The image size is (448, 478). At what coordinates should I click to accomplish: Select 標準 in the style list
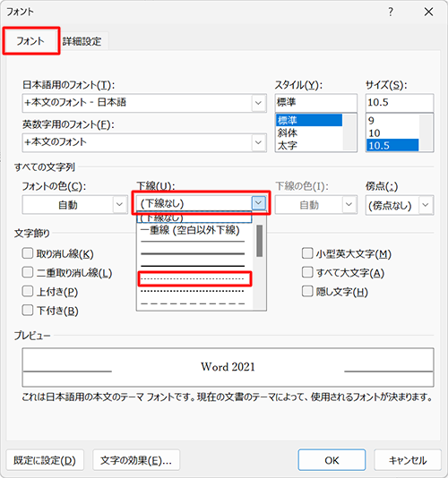pyautogui.click(x=309, y=120)
